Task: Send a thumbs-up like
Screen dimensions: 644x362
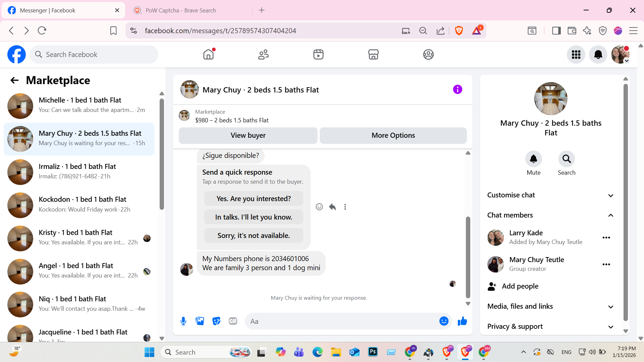Action: click(x=462, y=321)
